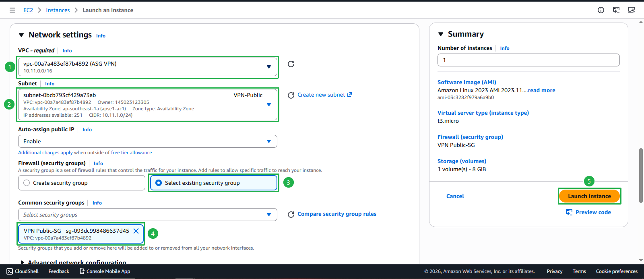644x279 pixels.
Task: Click Launch instance button
Action: tap(590, 196)
